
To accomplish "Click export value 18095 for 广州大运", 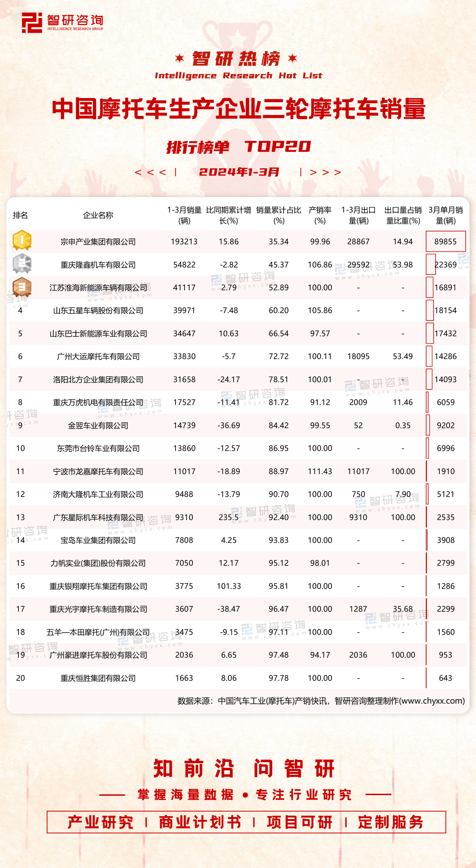I will [358, 357].
